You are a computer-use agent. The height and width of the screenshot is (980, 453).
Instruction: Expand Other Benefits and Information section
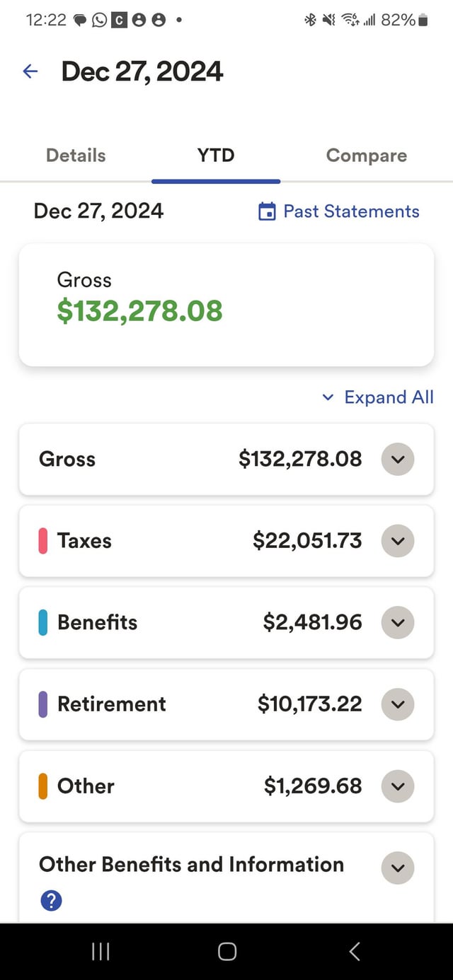point(398,868)
